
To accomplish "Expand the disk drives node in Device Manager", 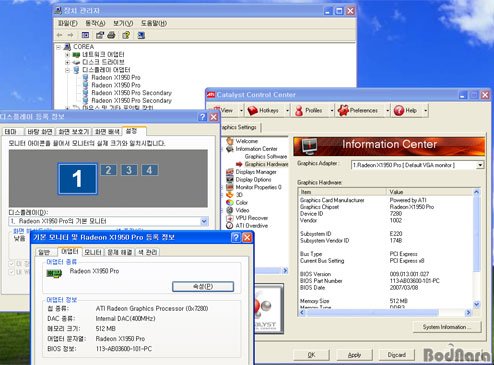I will coord(68,62).
